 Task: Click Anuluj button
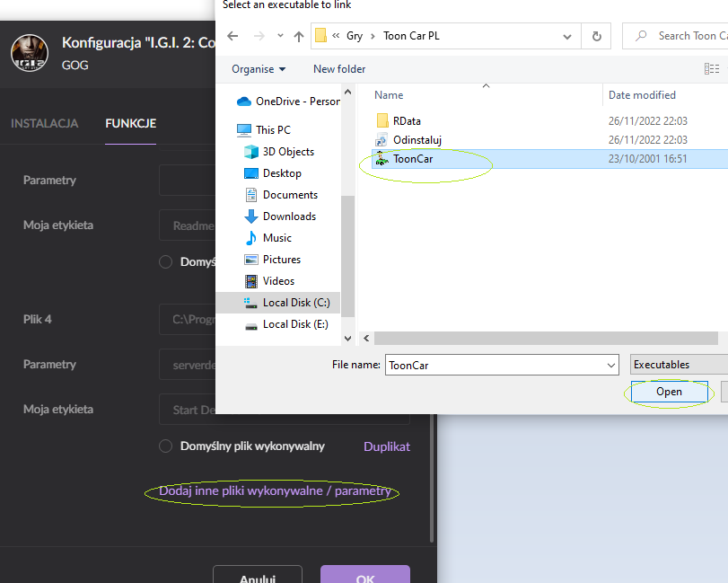tap(258, 575)
